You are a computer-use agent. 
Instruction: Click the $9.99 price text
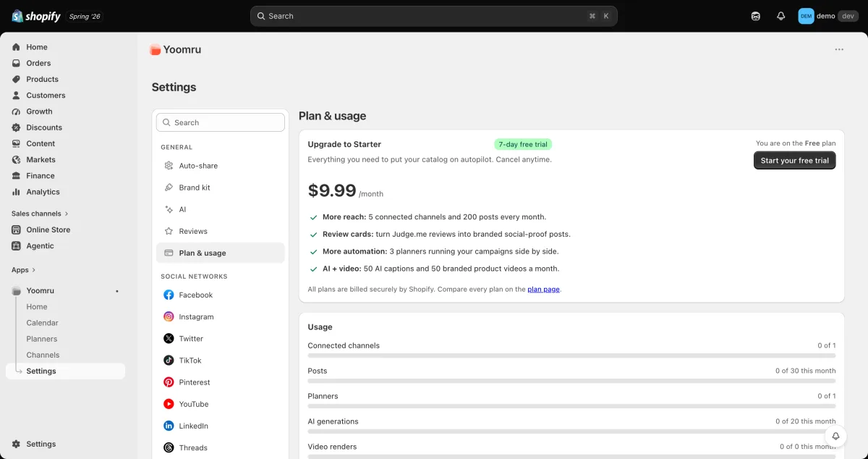(x=332, y=190)
